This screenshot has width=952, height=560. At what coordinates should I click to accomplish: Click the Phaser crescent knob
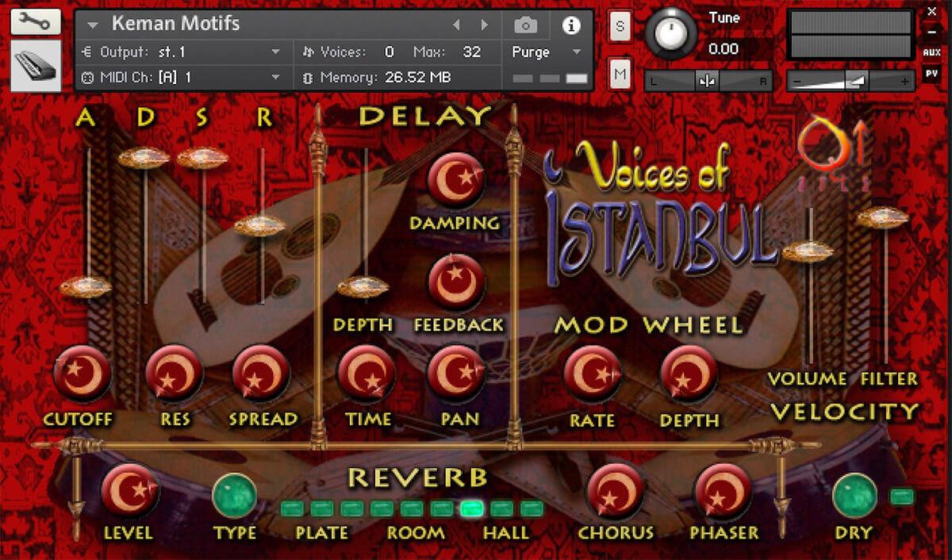coord(723,492)
